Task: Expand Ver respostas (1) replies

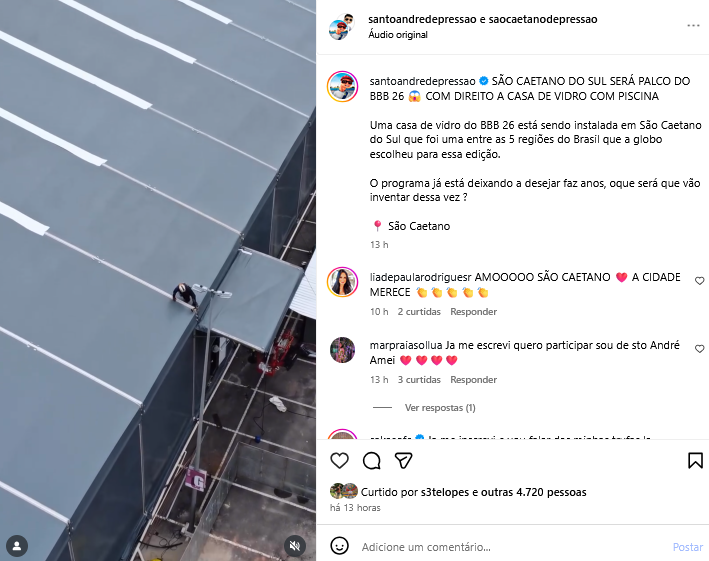Action: pyautogui.click(x=440, y=408)
